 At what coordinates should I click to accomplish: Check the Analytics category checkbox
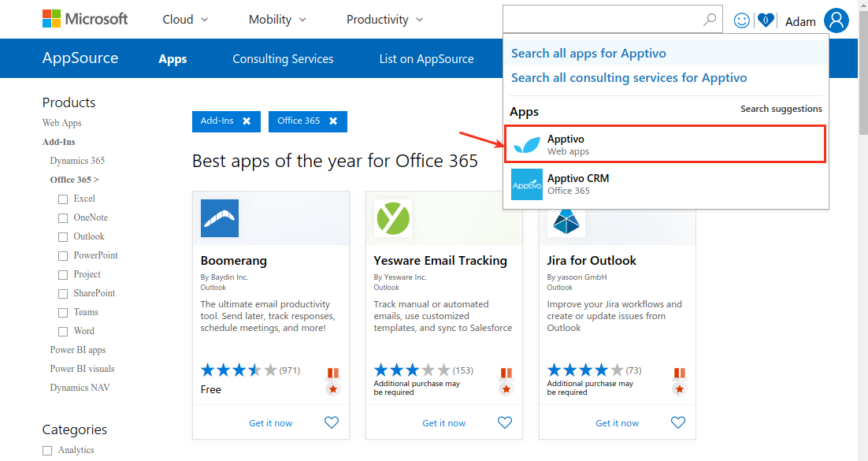(47, 451)
